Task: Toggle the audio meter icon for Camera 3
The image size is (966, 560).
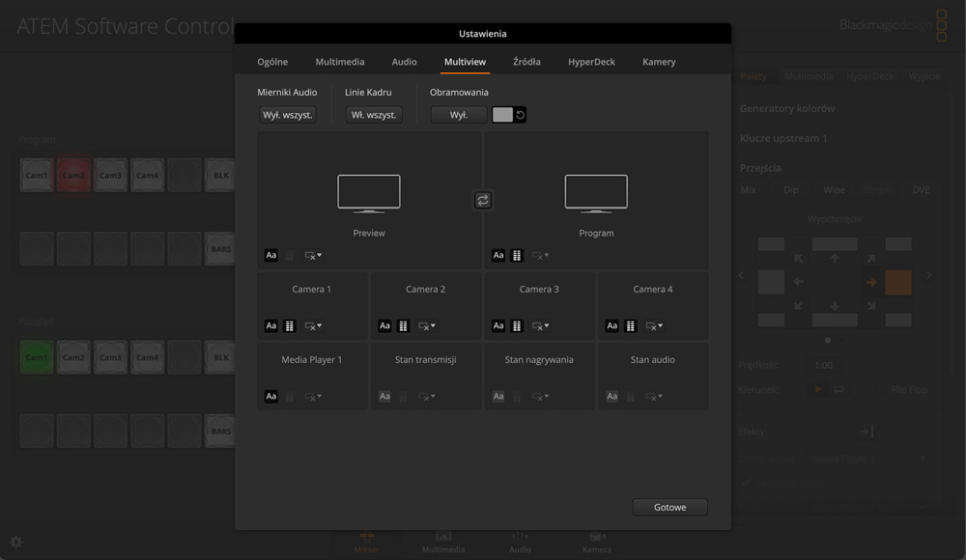Action: coord(517,326)
